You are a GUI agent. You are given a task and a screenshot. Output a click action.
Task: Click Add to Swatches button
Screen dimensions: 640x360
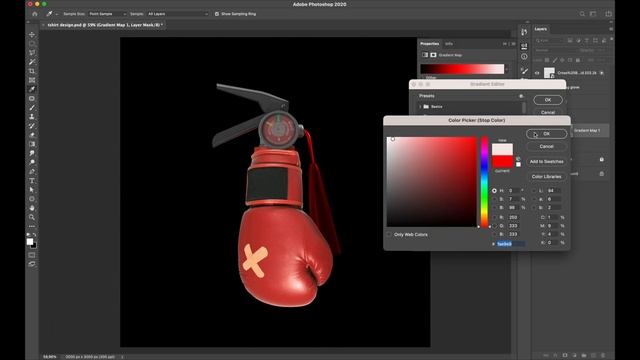tap(547, 162)
